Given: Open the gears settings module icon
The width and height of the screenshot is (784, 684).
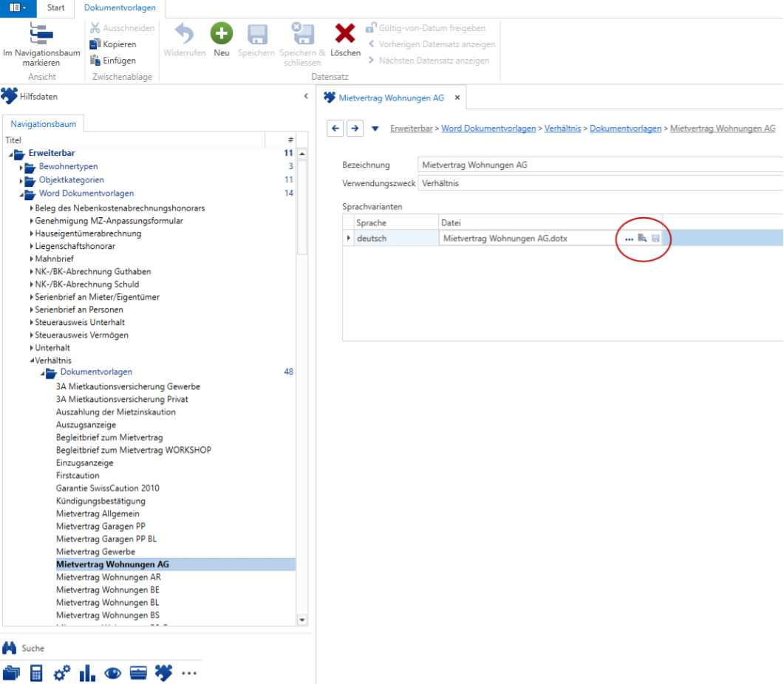Looking at the screenshot, I should pos(62,673).
